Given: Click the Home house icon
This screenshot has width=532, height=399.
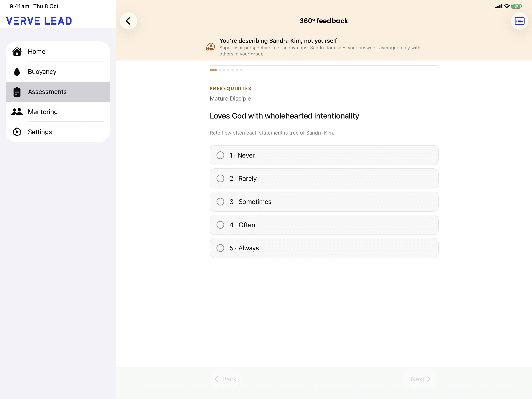Looking at the screenshot, I should click(x=17, y=51).
